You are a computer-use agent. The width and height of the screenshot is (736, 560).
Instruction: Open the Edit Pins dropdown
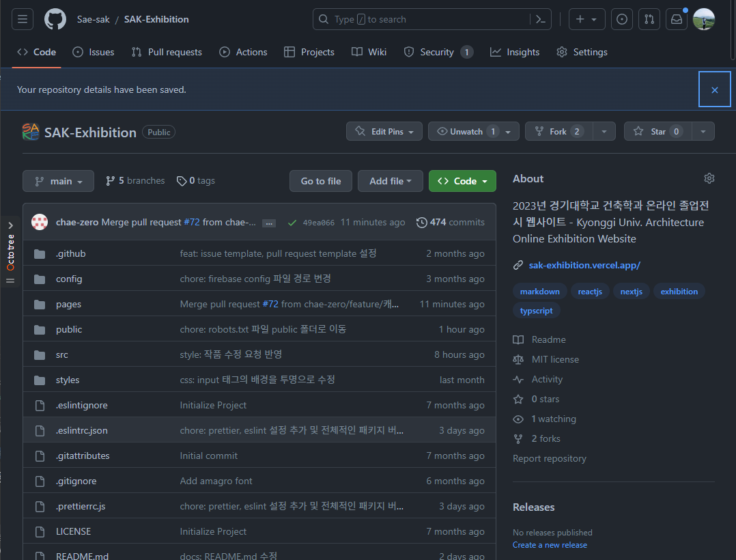click(x=384, y=131)
